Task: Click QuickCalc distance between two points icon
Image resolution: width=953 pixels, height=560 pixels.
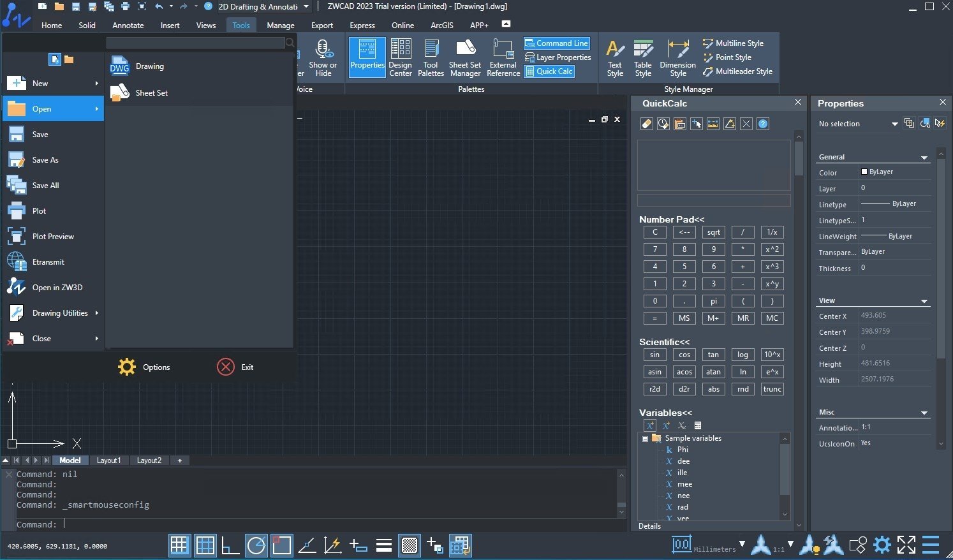Action: [713, 124]
